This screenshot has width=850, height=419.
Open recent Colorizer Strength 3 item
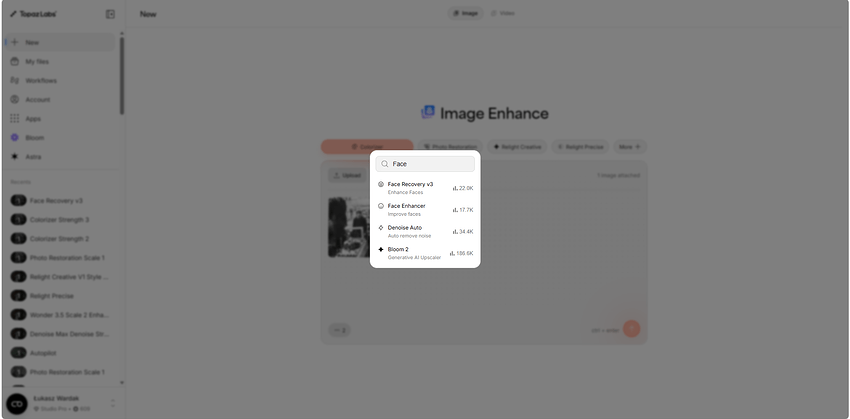coord(60,220)
